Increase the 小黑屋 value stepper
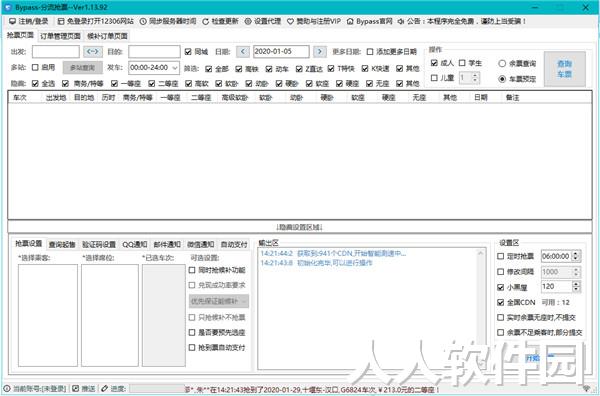The height and width of the screenshot is (396, 600). pyautogui.click(x=576, y=284)
